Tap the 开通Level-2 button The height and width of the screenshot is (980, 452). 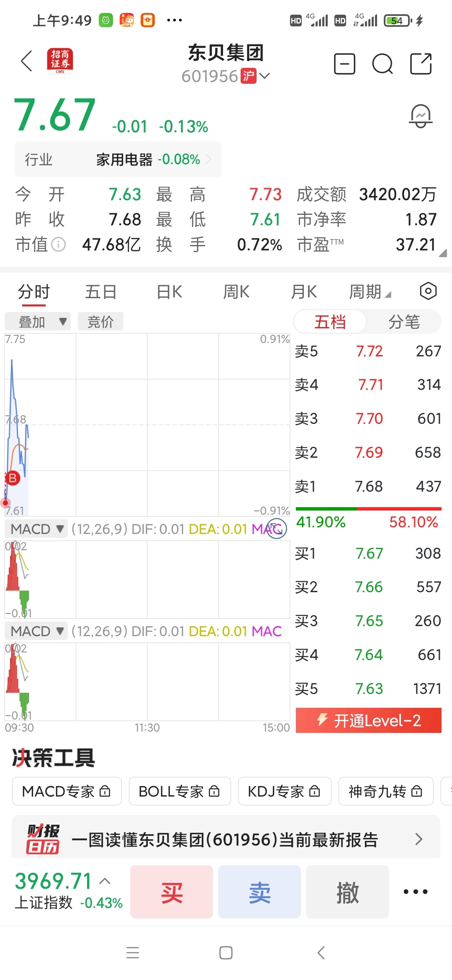369,720
